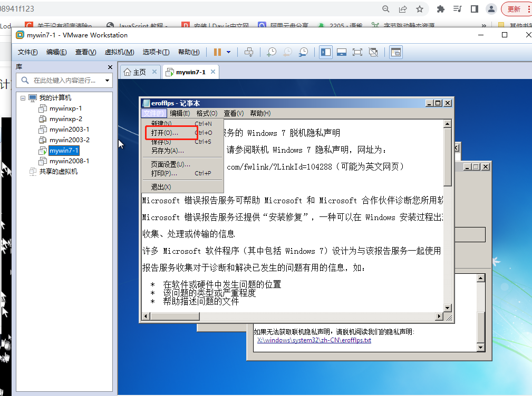Viewport: 532px width, 396px height.
Task: Open Chrome profile avatar icon
Action: [x=491, y=9]
